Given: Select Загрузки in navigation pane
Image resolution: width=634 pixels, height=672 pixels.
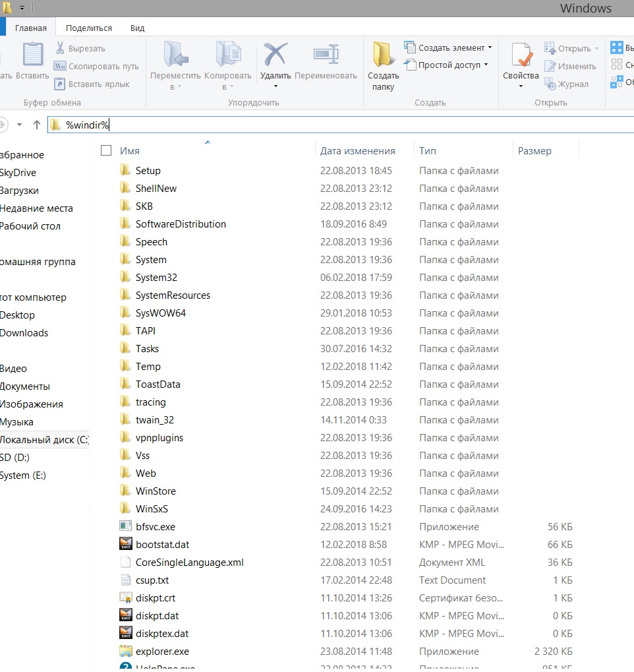Looking at the screenshot, I should point(19,191).
